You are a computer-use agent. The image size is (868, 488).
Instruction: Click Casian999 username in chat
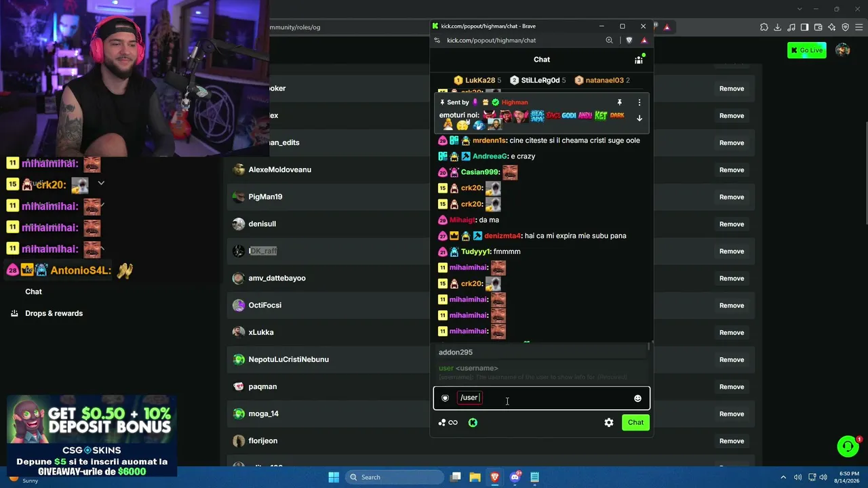tap(480, 172)
